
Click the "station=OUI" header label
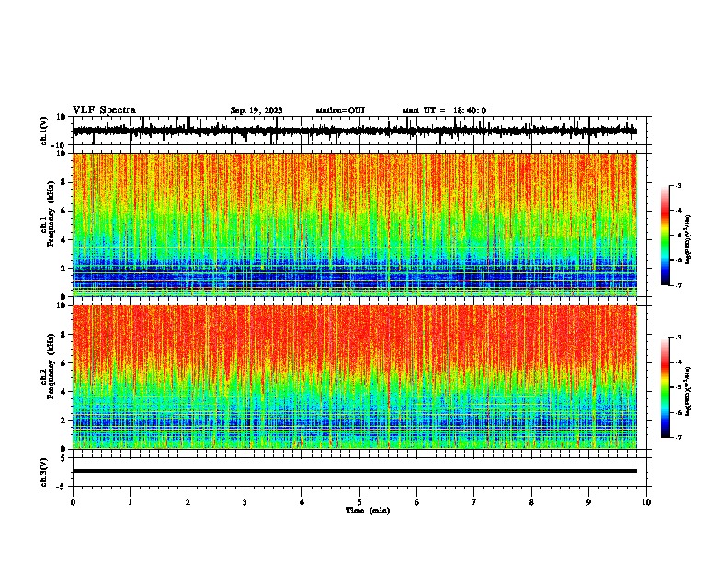(340, 110)
